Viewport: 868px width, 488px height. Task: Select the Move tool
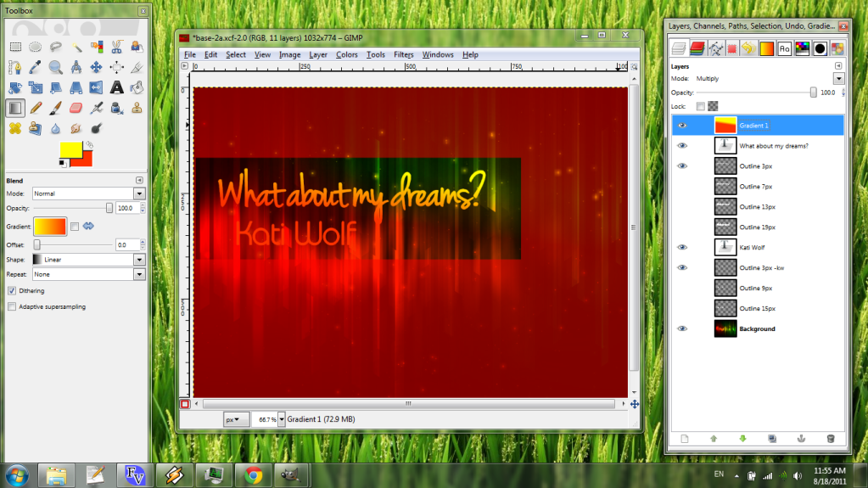(x=97, y=68)
